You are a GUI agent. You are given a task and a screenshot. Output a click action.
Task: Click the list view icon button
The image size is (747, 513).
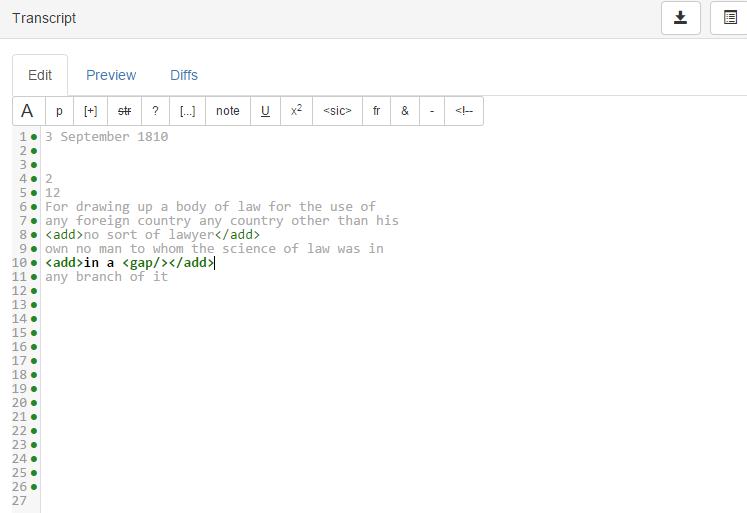729,18
